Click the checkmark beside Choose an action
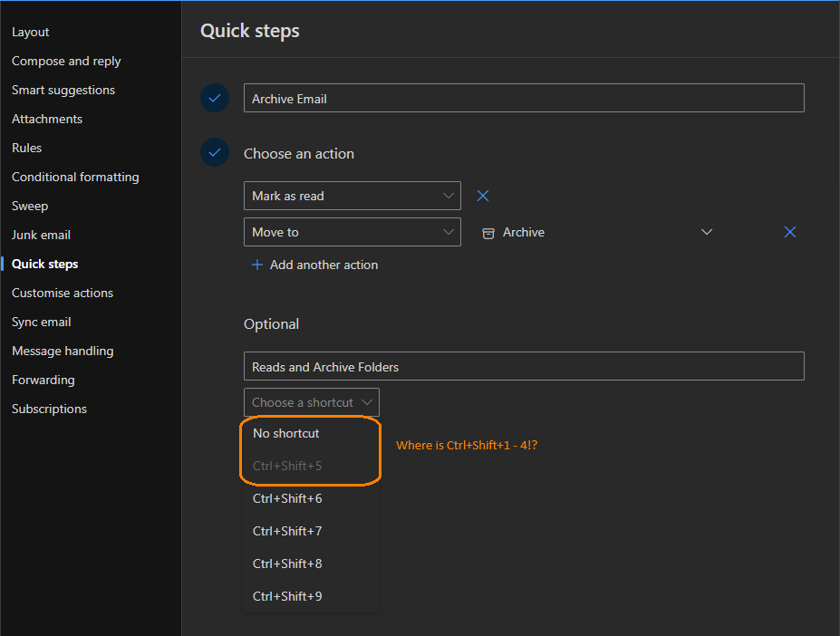Viewport: 840px width, 636px height. click(215, 153)
